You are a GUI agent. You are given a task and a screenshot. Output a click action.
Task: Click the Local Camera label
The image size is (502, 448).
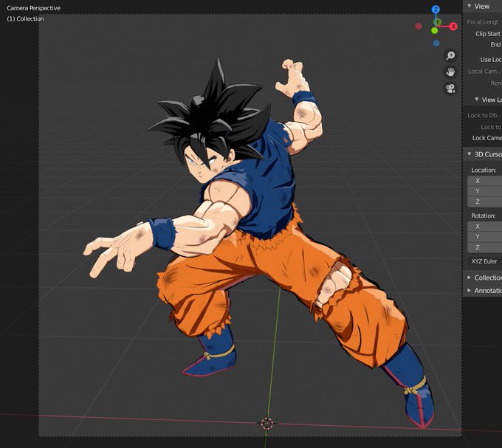(484, 72)
